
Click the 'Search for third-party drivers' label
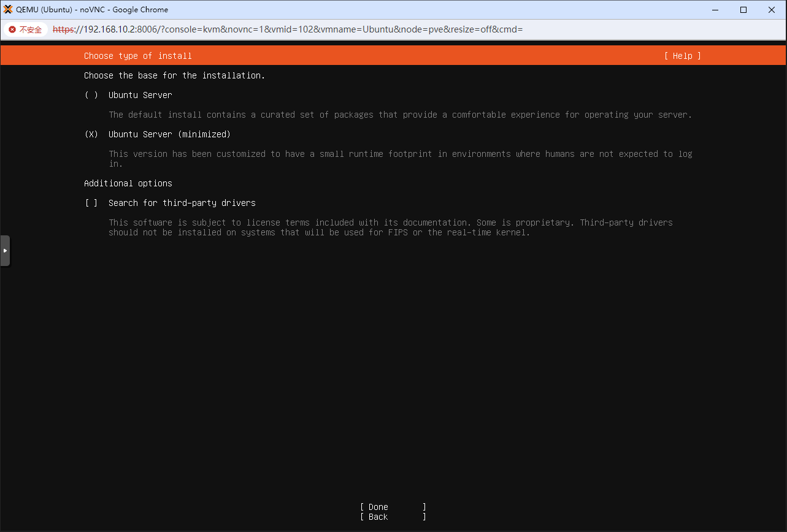pos(182,203)
